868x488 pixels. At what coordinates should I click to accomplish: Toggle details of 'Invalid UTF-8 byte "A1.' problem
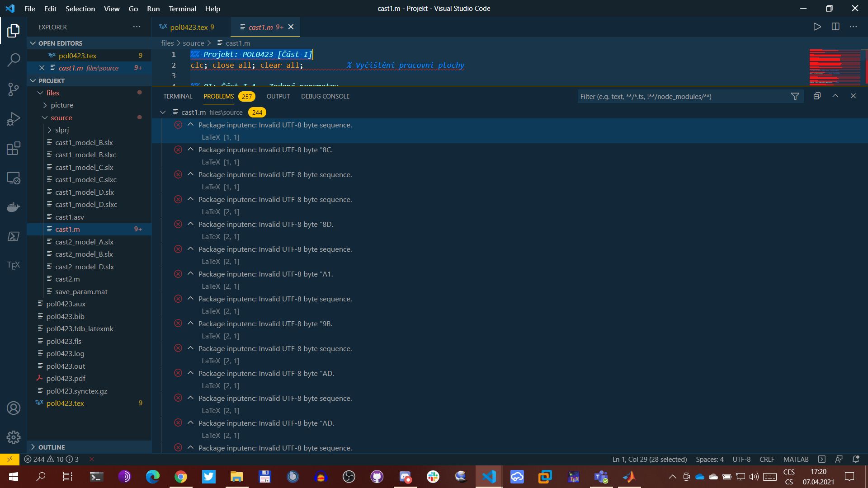190,274
